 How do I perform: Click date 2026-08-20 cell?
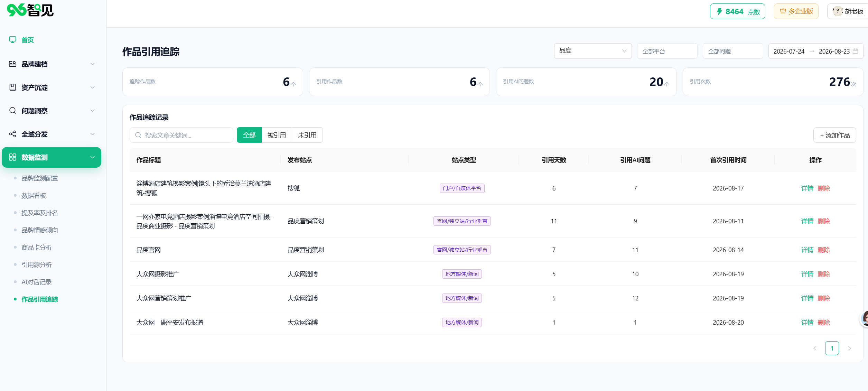click(728, 323)
